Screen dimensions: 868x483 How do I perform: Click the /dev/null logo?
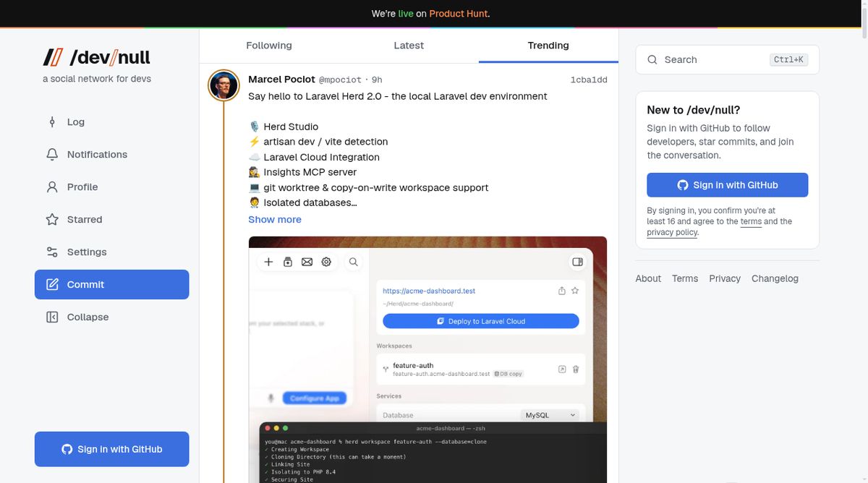tap(97, 58)
